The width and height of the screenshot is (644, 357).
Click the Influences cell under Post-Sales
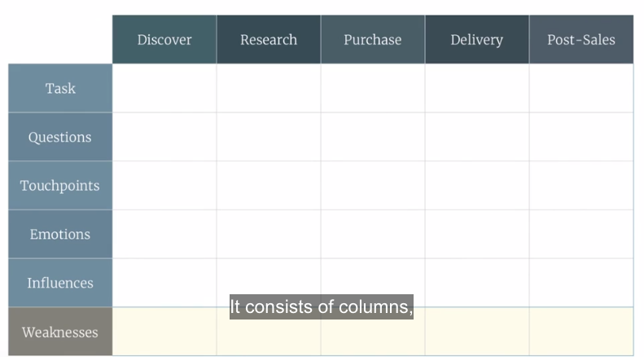tap(581, 283)
